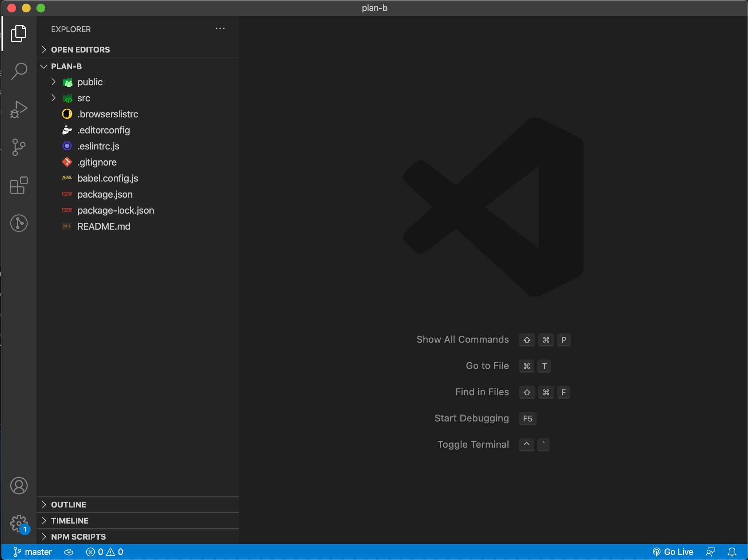Screen dimensions: 748x560
Task: Click the public folder icon
Action: point(67,82)
